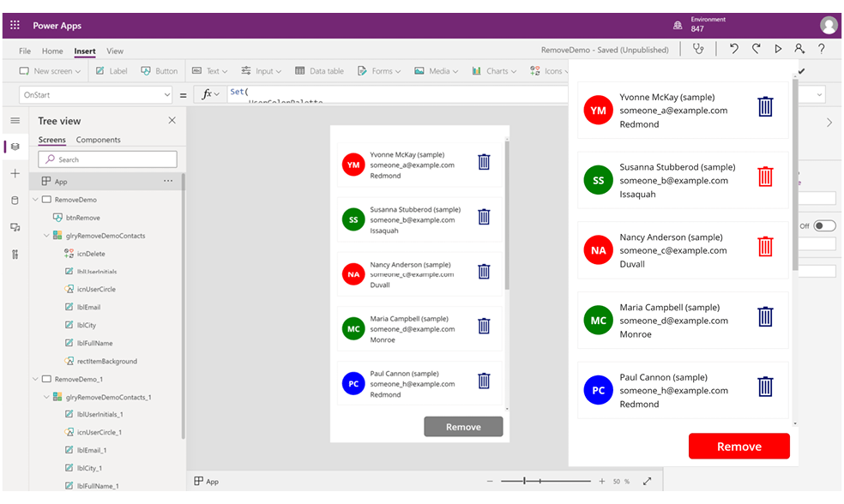The height and width of the screenshot is (504, 844).
Task: Preview the app with play button
Action: [778, 49]
